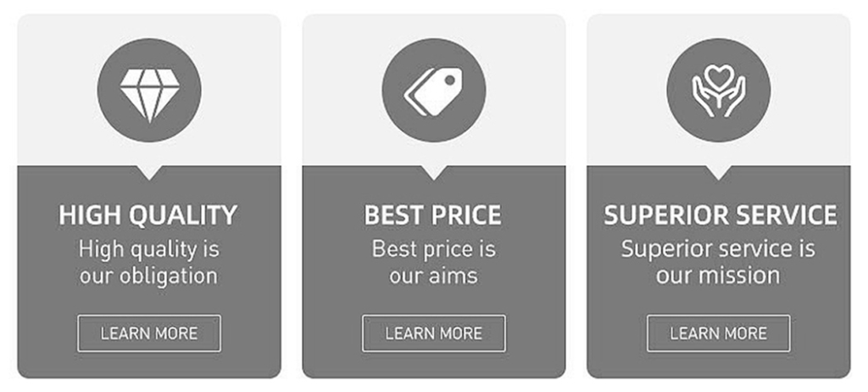Image resolution: width=868 pixels, height=392 pixels.
Task: Click the price tag icon
Action: tap(433, 92)
